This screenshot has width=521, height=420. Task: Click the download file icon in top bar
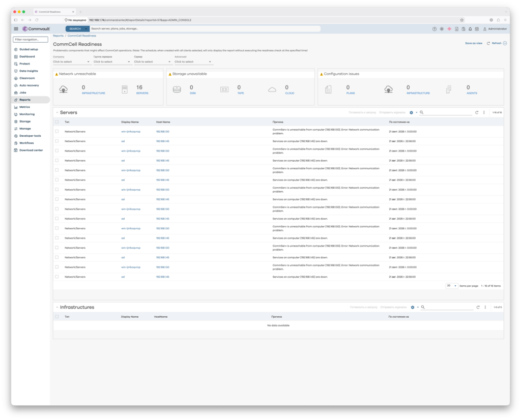[456, 29]
